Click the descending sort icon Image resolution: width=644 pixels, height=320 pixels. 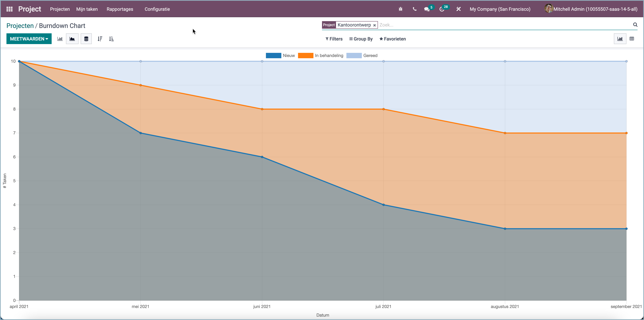point(100,39)
